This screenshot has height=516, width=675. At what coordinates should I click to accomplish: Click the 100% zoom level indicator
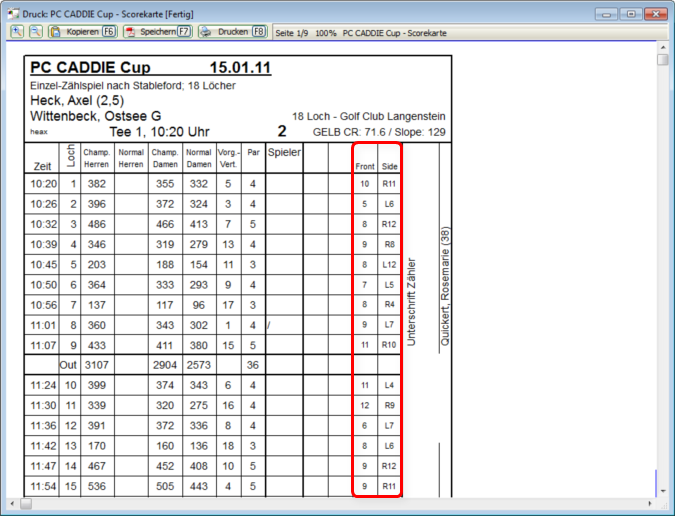(x=326, y=33)
